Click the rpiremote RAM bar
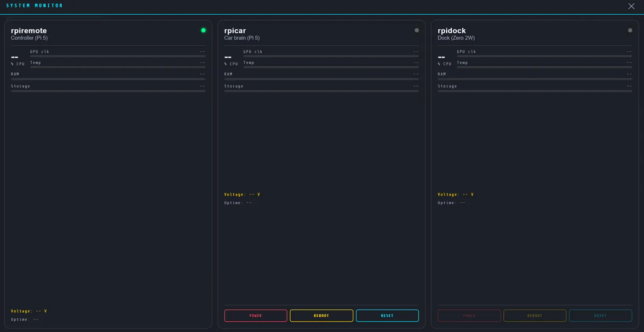The width and height of the screenshot is (644, 332). click(108, 79)
